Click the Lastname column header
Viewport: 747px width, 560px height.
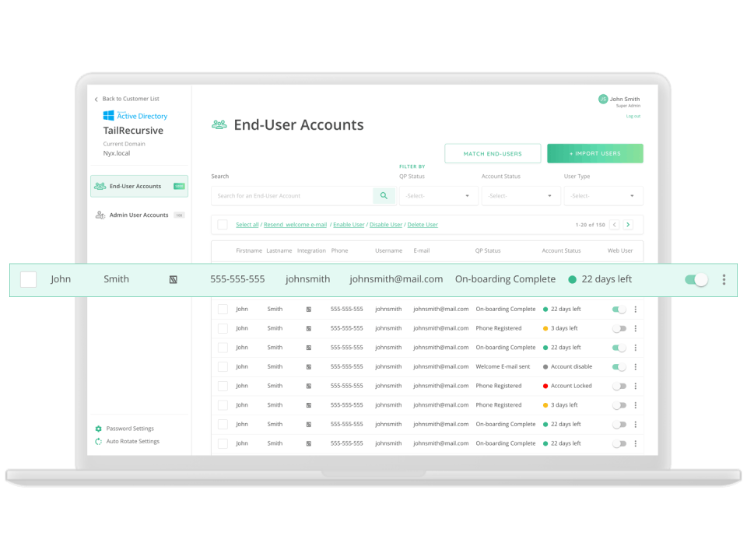click(279, 250)
